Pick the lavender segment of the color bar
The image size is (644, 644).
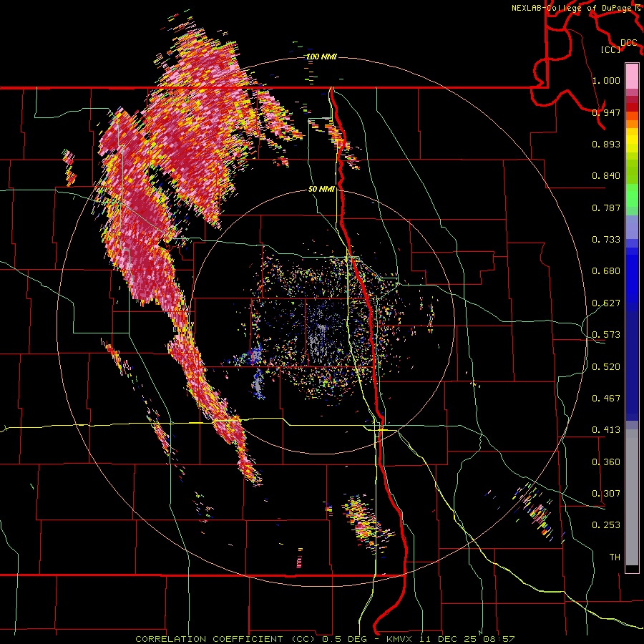pyautogui.click(x=632, y=227)
